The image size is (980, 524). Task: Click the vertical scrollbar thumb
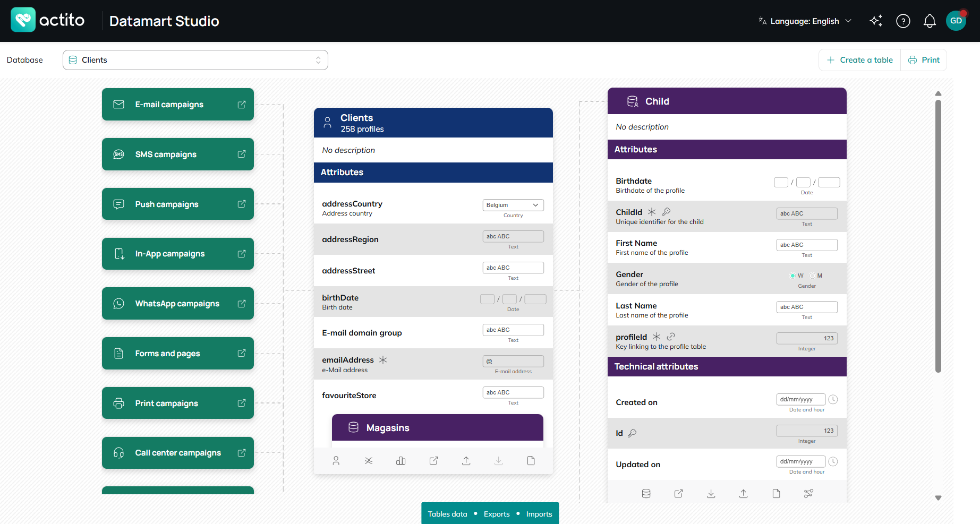click(x=938, y=236)
